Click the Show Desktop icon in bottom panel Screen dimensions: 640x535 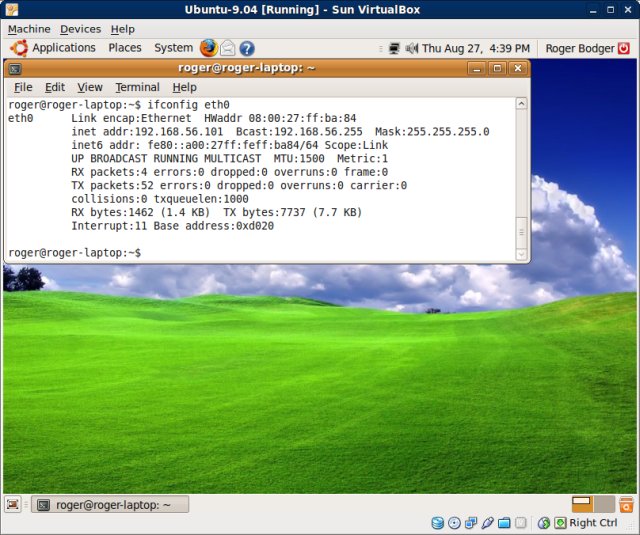pos(13,505)
